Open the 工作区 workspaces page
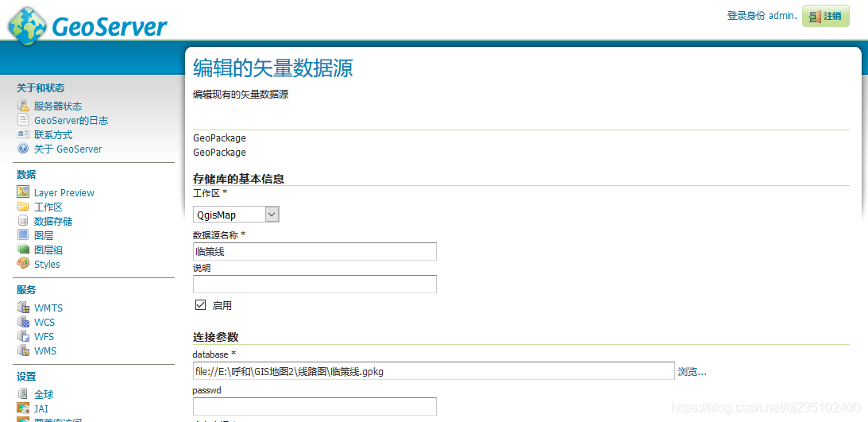868x422 pixels. 48,207
